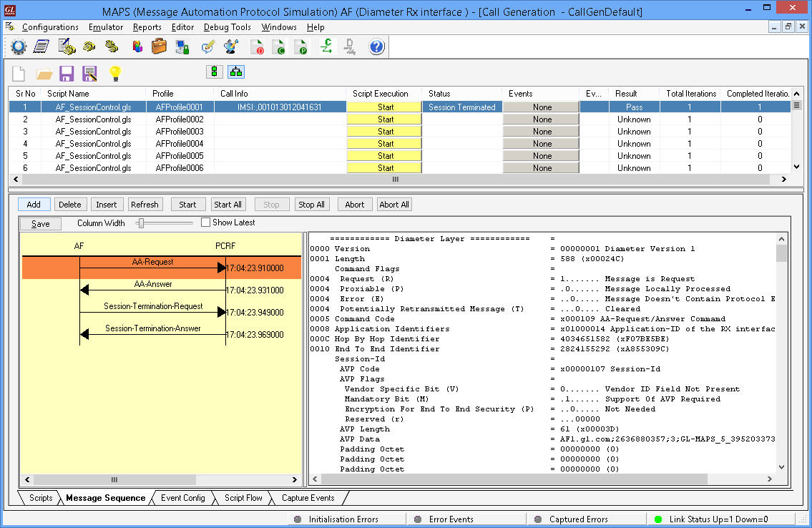
Task: Click the brown briefcase icon in the toolbar
Action: [159, 47]
